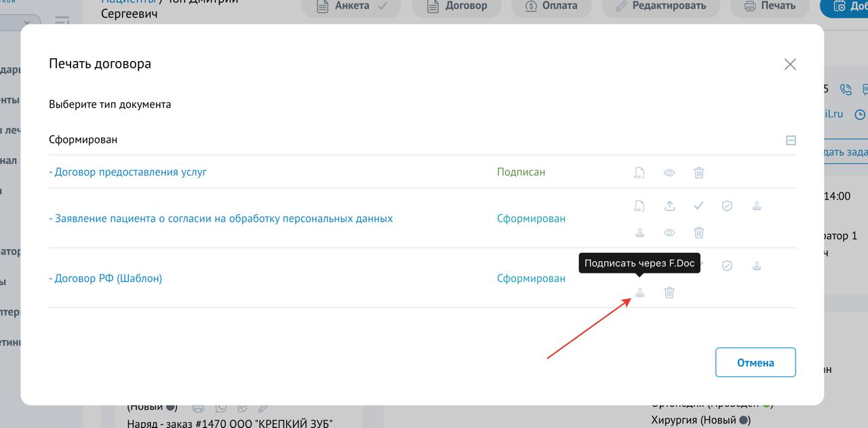Open PDF of Заявление пациента document
The height and width of the screenshot is (428, 868).
(639, 206)
